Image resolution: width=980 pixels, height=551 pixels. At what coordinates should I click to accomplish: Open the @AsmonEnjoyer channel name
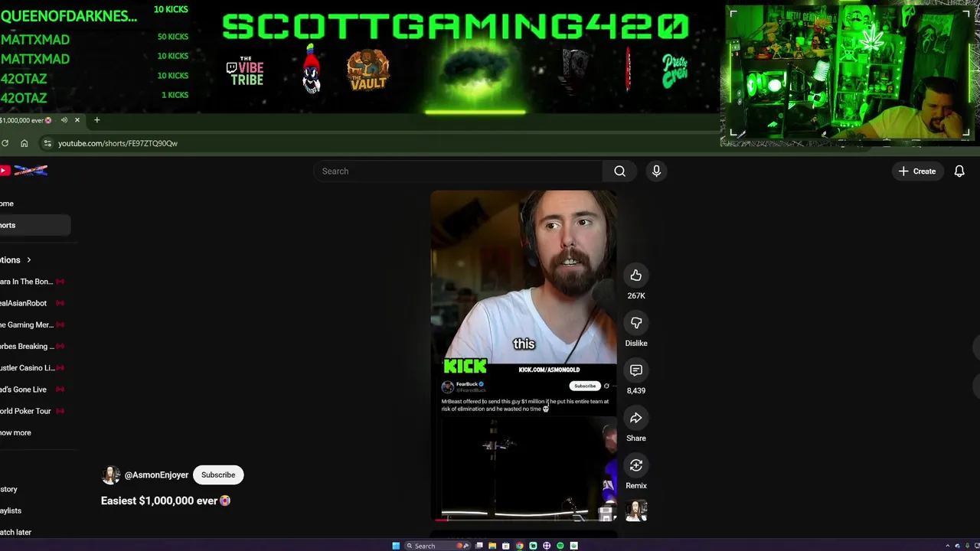(x=156, y=475)
